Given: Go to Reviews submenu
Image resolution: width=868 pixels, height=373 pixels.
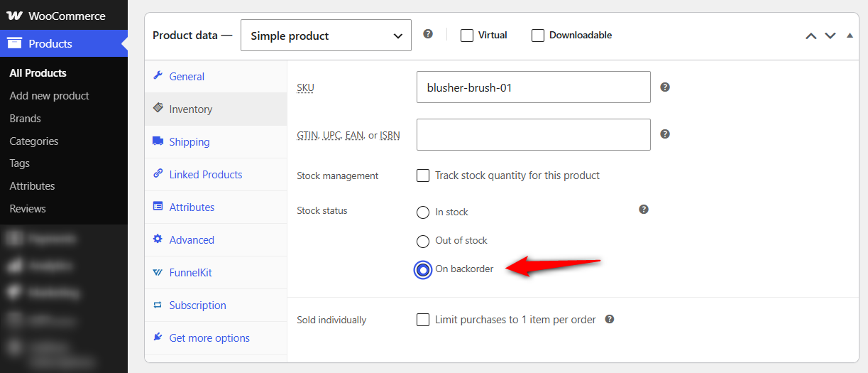Looking at the screenshot, I should (x=27, y=208).
